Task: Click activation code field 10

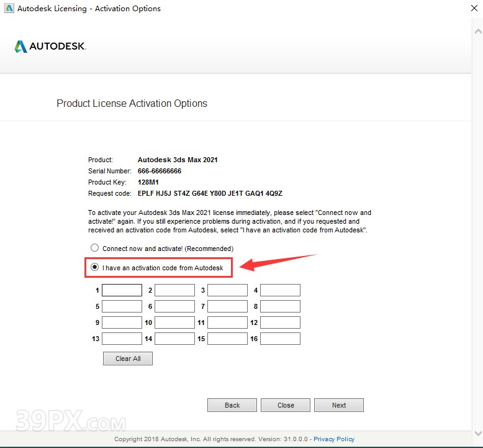Action: click(174, 322)
